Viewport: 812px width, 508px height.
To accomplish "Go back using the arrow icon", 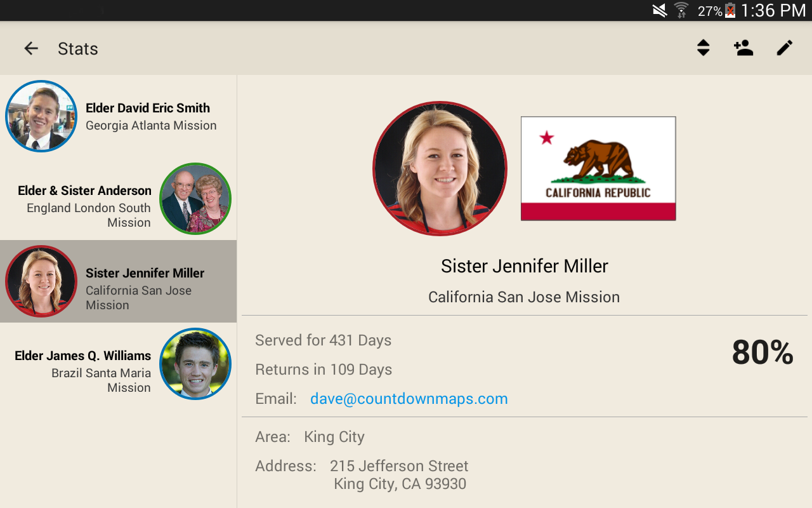I will (31, 48).
